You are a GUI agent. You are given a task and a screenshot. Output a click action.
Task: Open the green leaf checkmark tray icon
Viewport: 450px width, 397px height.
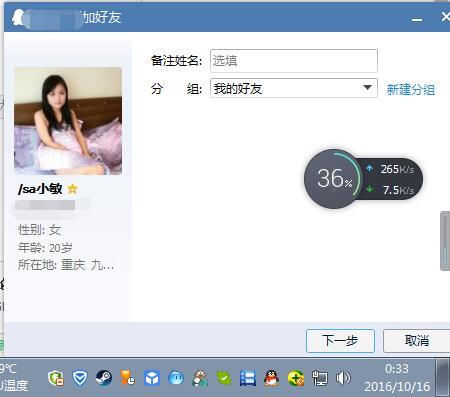click(224, 378)
